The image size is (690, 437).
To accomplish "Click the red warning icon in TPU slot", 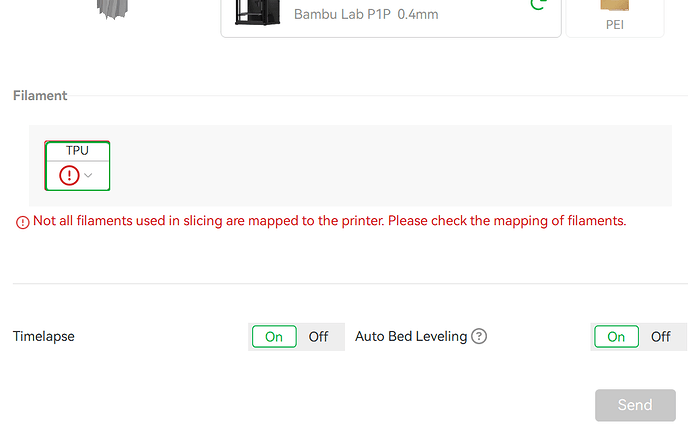I will (69, 175).
